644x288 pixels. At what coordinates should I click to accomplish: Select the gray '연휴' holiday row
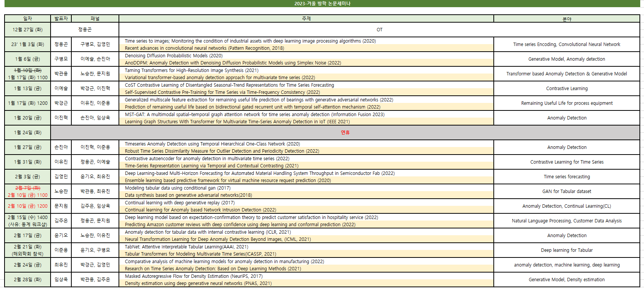(345, 133)
